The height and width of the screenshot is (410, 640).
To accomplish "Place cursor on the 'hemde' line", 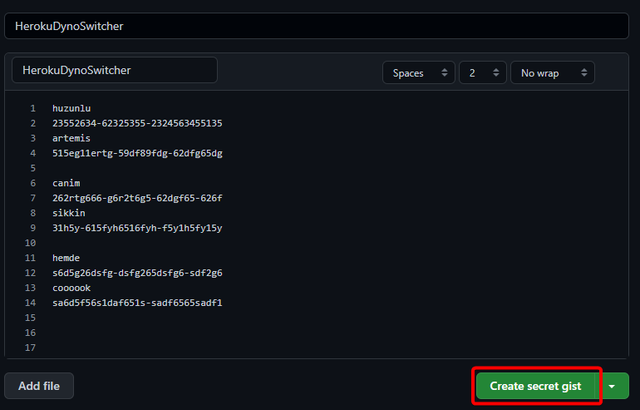I will [x=66, y=258].
